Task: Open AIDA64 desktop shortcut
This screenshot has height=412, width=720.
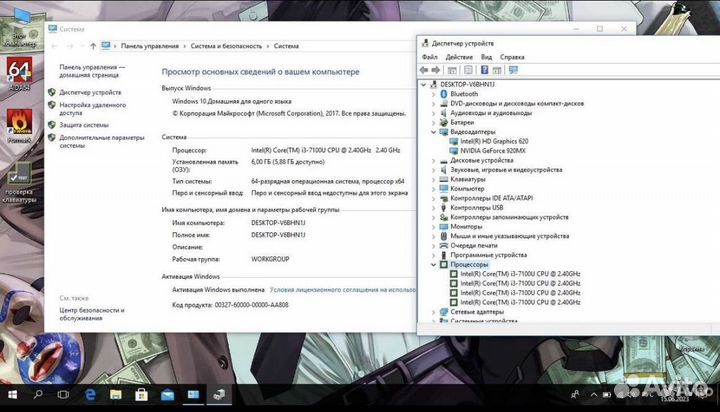Action: pyautogui.click(x=19, y=73)
